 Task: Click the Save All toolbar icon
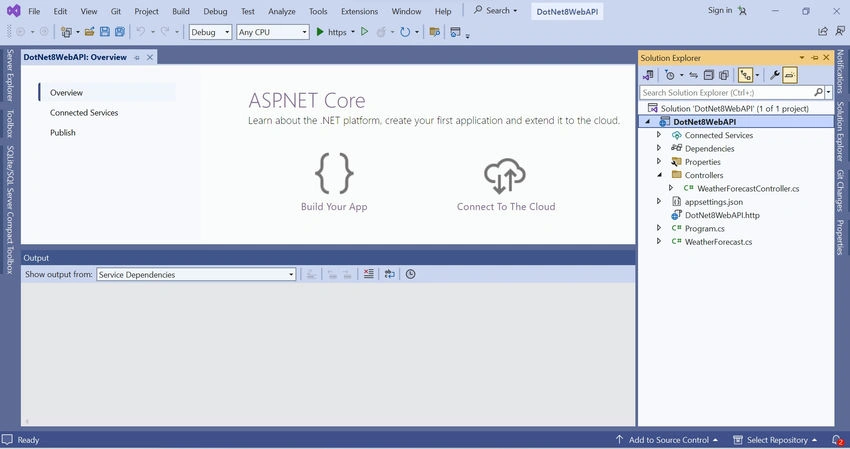click(120, 32)
